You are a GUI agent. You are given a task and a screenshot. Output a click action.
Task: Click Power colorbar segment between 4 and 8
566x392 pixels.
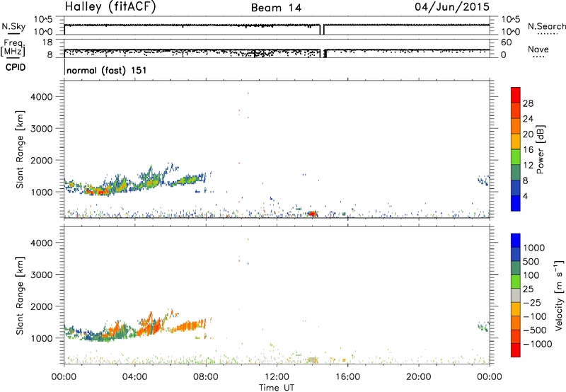[516, 188]
